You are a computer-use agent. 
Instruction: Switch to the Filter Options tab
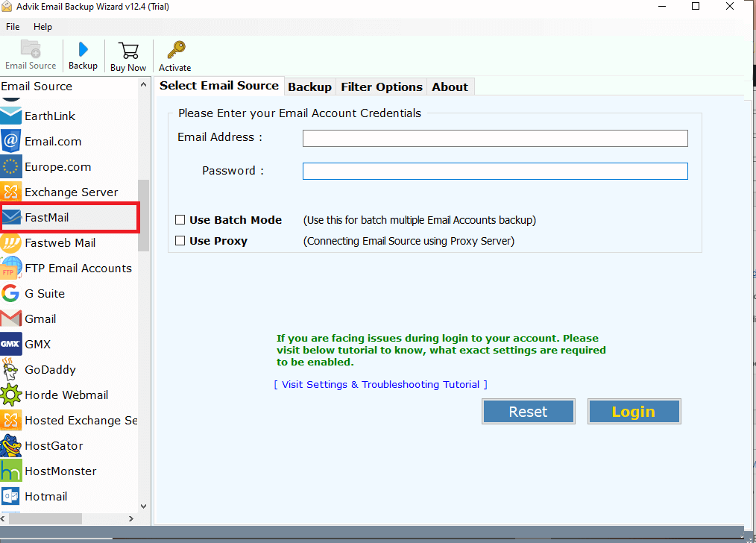(382, 87)
